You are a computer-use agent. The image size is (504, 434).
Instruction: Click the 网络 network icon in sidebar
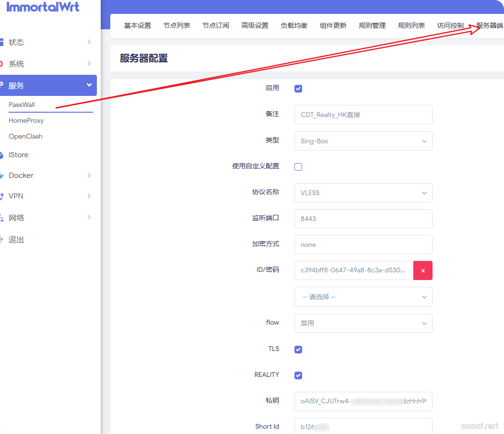coord(1,218)
